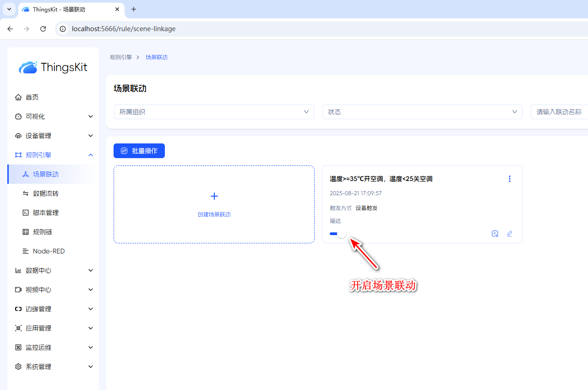
Task: Open Node-RED menu item
Action: pos(49,251)
